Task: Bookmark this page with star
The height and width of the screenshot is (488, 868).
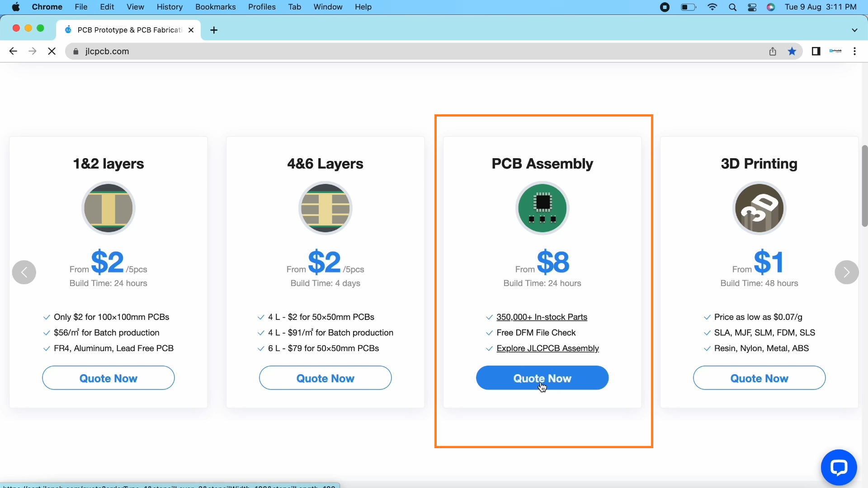Action: click(792, 52)
